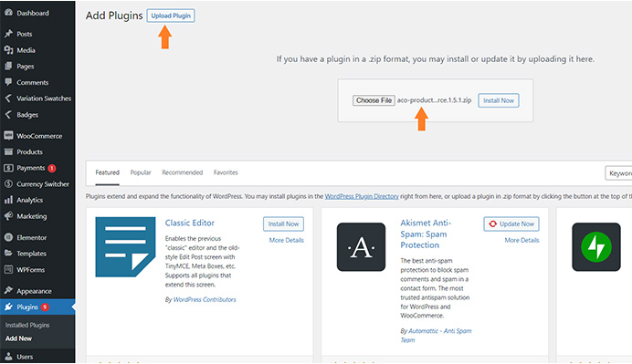Open Automattic Anti Spam Team link
This screenshot has height=364, width=632.
(x=436, y=335)
